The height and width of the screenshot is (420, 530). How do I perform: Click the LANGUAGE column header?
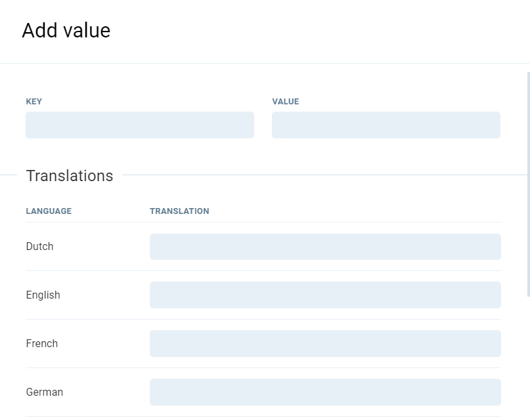tap(49, 211)
